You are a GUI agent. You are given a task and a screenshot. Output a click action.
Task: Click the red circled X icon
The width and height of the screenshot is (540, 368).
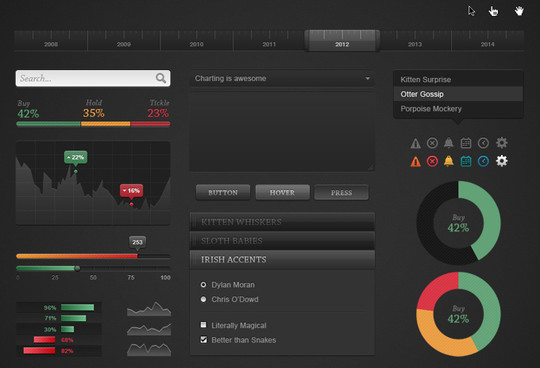tap(432, 161)
